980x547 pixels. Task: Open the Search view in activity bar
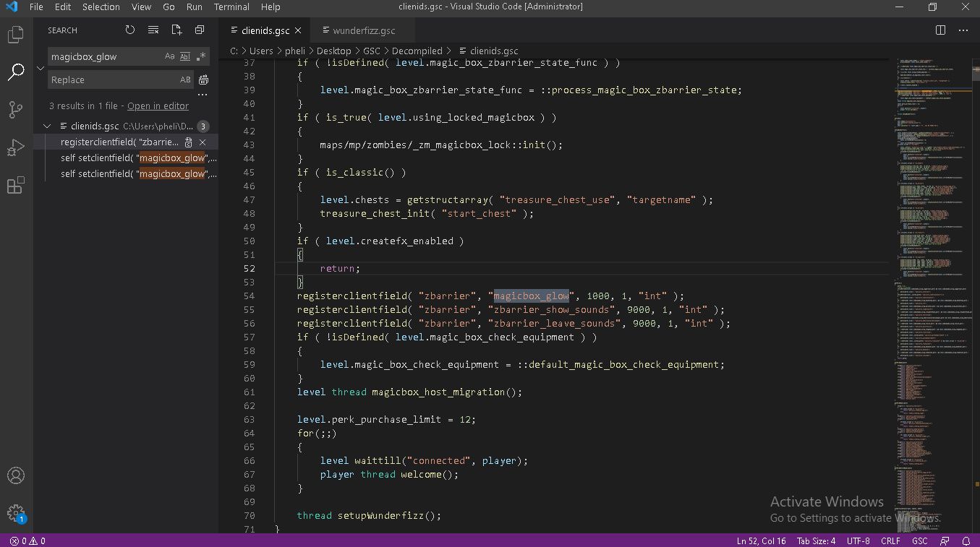tap(15, 72)
